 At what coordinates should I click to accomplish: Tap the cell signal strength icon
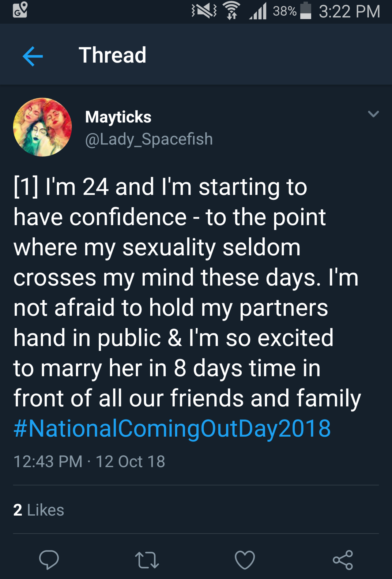pos(258,12)
